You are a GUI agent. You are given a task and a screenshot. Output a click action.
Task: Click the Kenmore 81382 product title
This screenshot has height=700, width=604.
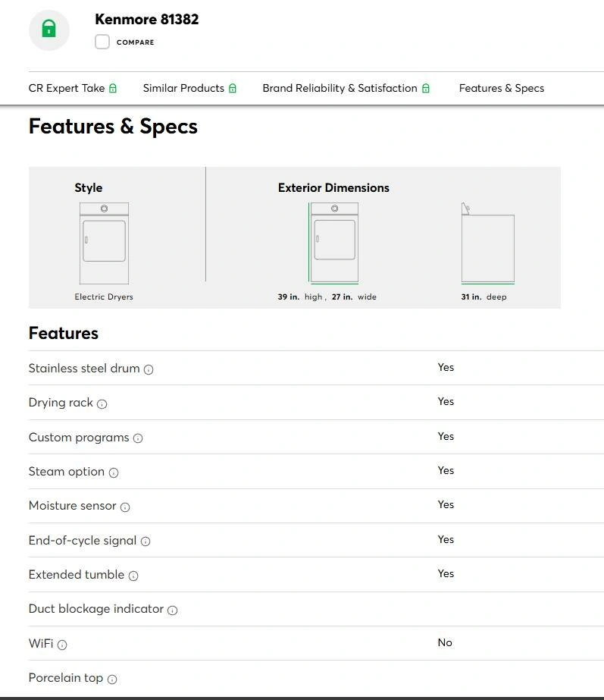click(147, 20)
